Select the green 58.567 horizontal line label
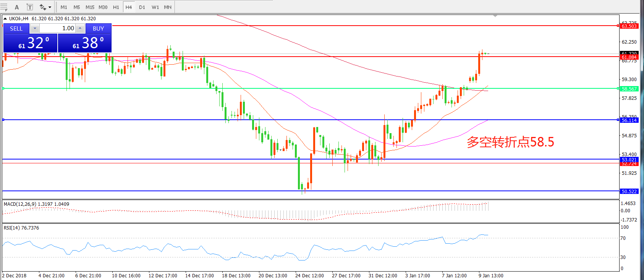 click(x=629, y=89)
